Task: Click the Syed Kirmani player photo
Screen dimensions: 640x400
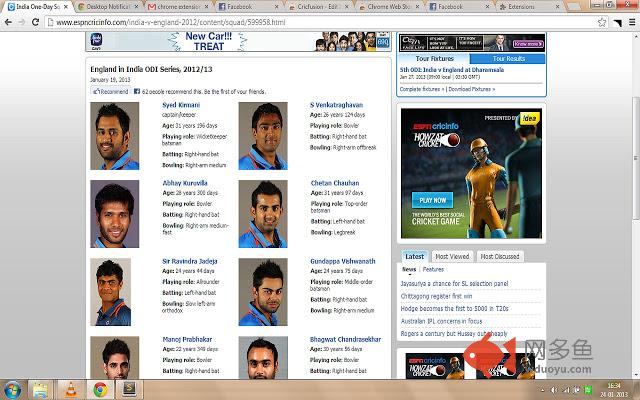Action: pyautogui.click(x=114, y=136)
